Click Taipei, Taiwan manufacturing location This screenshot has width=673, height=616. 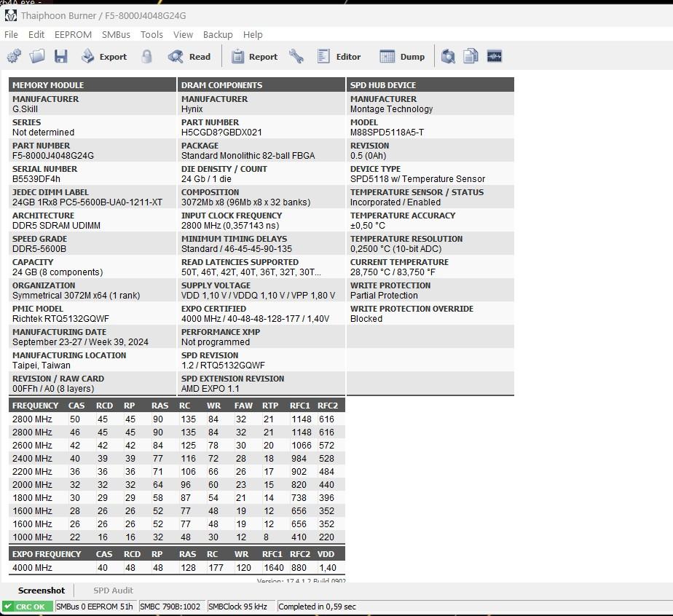click(42, 366)
